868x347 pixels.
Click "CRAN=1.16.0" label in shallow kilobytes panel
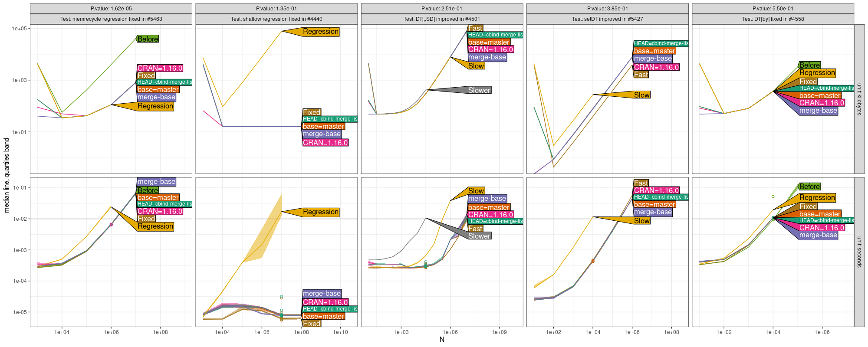click(325, 143)
